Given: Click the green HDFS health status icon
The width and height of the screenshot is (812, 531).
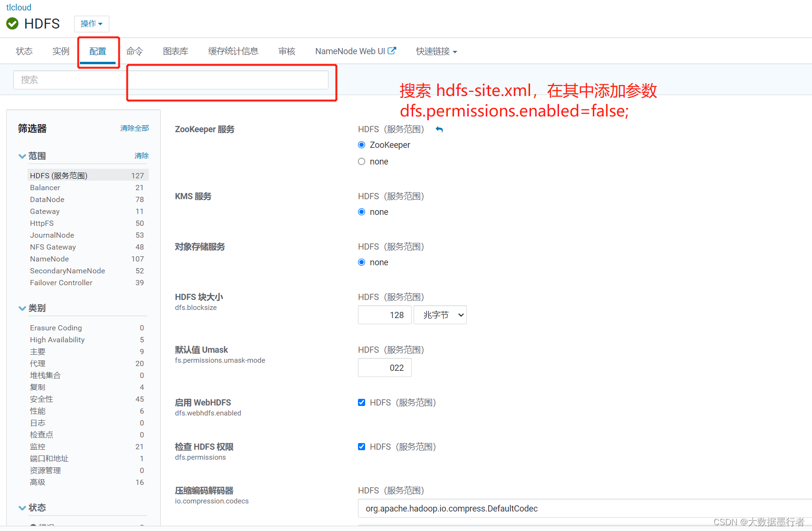Looking at the screenshot, I should tap(12, 23).
